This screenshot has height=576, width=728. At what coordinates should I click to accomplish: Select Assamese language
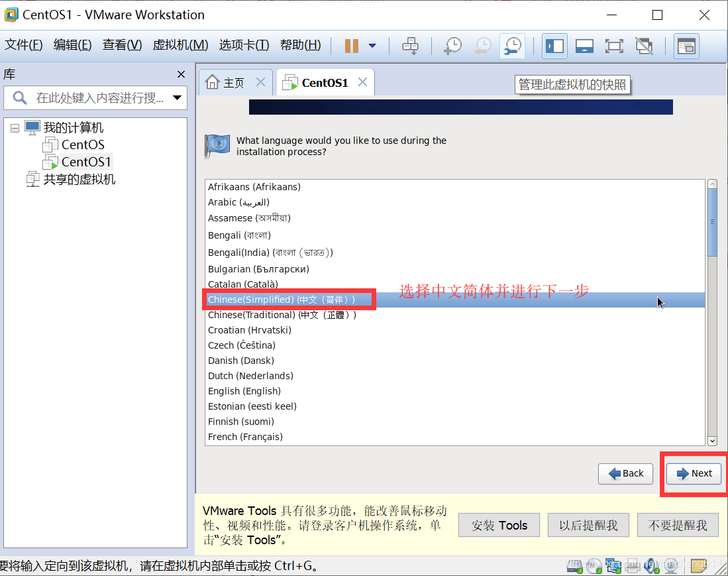click(x=455, y=218)
